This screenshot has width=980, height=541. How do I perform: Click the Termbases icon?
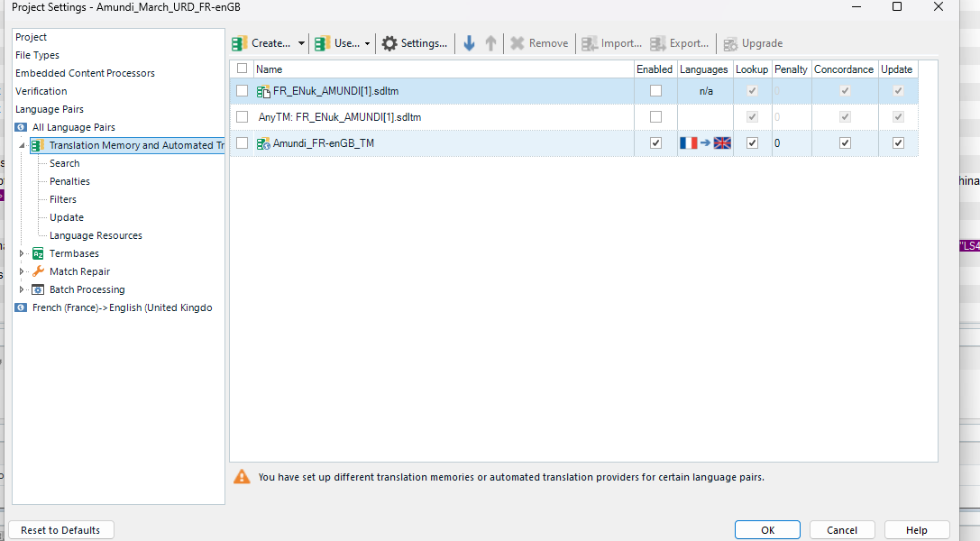click(x=38, y=253)
